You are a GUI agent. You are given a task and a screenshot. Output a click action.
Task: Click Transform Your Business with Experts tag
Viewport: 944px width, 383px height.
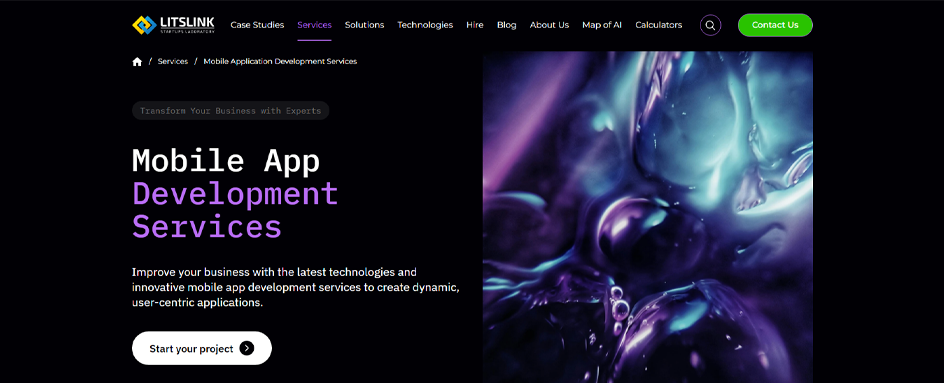231,111
